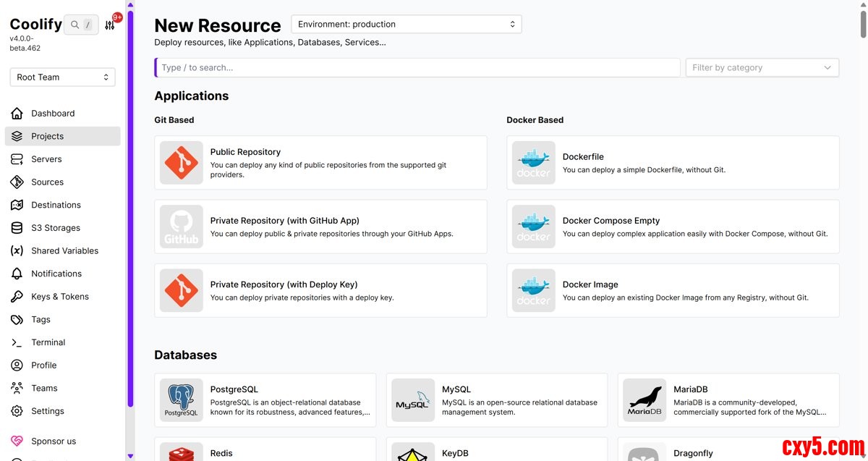868x461 pixels.
Task: Focus the Type / to search field
Action: 418,67
